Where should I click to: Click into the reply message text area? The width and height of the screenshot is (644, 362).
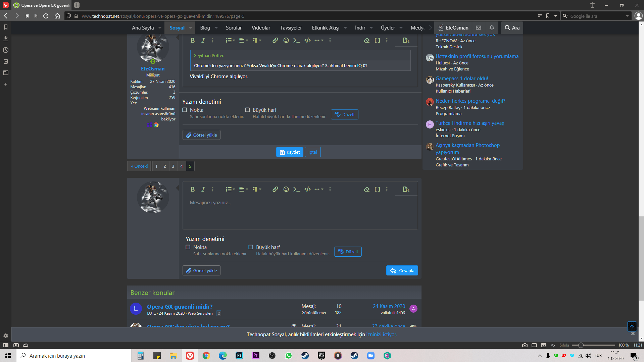coord(300,213)
